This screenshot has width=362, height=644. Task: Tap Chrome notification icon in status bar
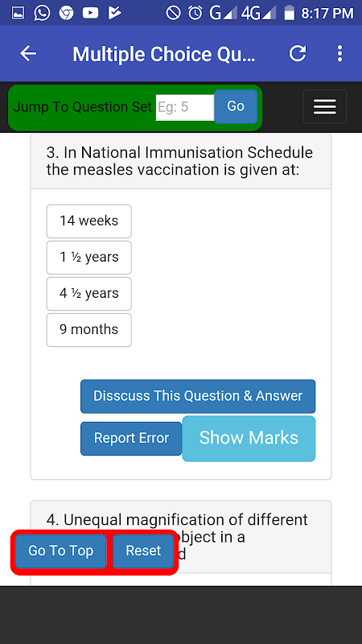tap(66, 13)
